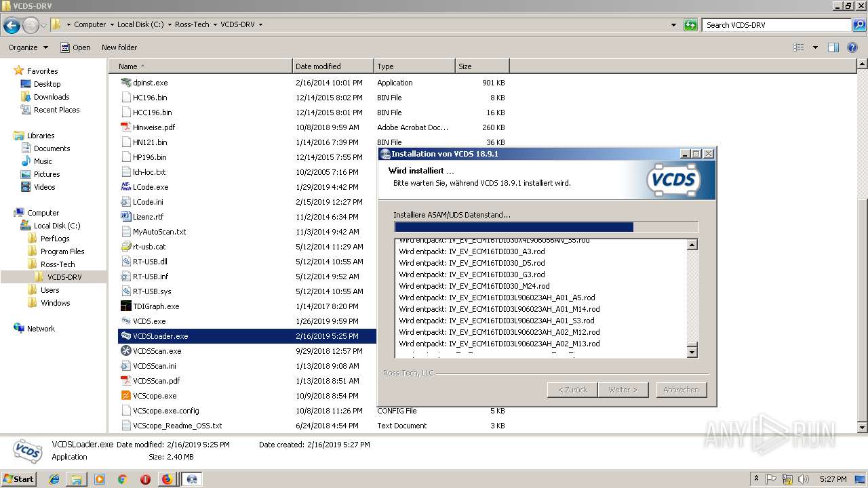Expand the VCDS-DRV breadcrumb arrow
Screen dimensions: 868x488
pos(260,24)
